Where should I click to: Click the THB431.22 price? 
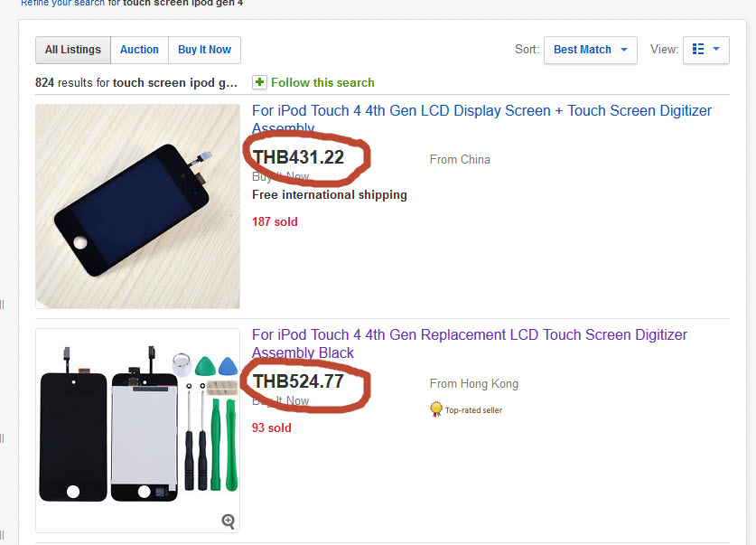tap(299, 157)
